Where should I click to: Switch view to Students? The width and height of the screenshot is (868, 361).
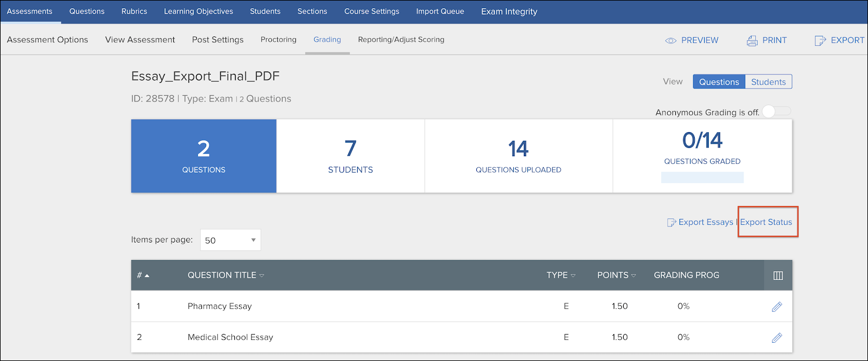[768, 82]
